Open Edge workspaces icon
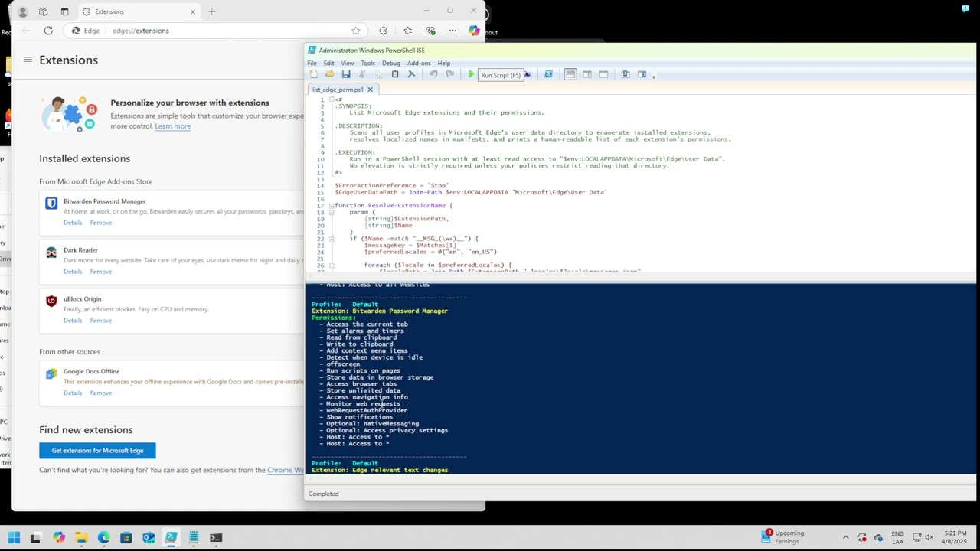This screenshot has width=980, height=551. click(x=43, y=11)
